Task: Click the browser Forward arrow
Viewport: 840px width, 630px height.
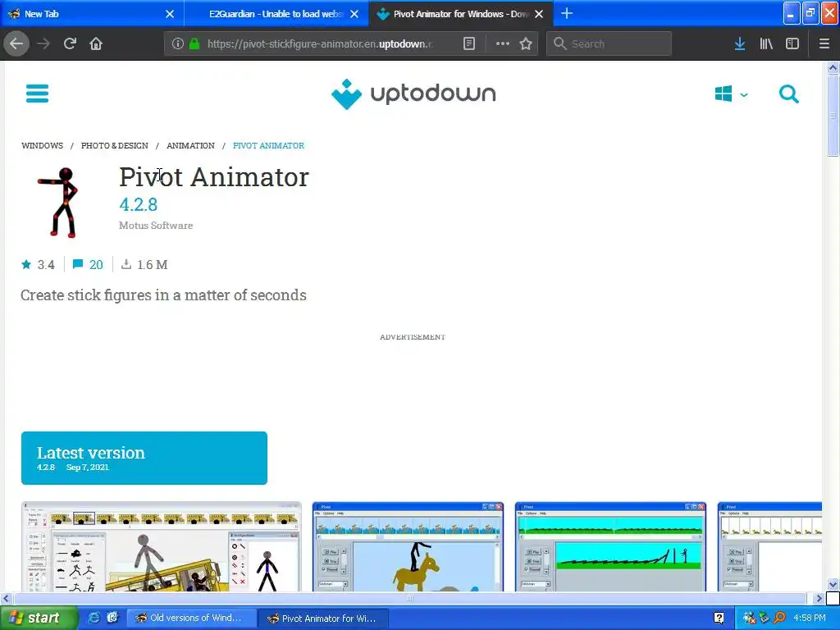Action: click(x=43, y=44)
